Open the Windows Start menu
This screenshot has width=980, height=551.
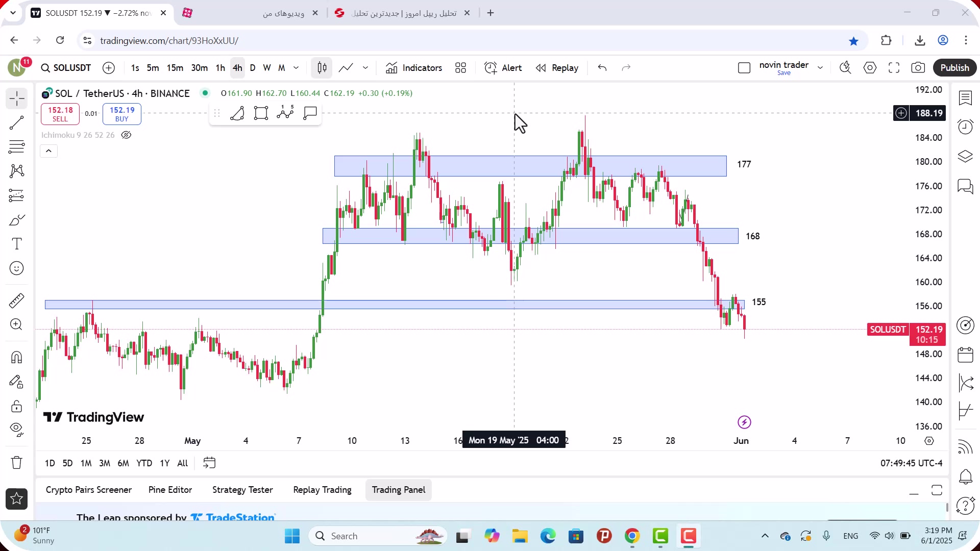(292, 536)
